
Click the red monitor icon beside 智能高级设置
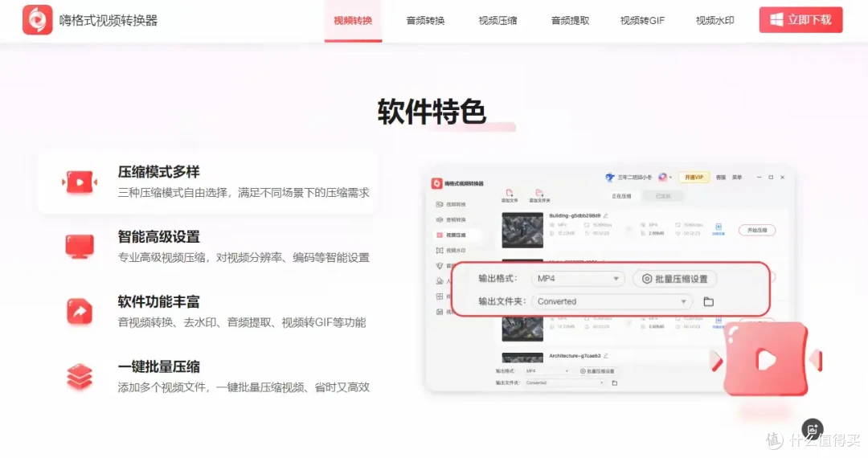tap(80, 247)
